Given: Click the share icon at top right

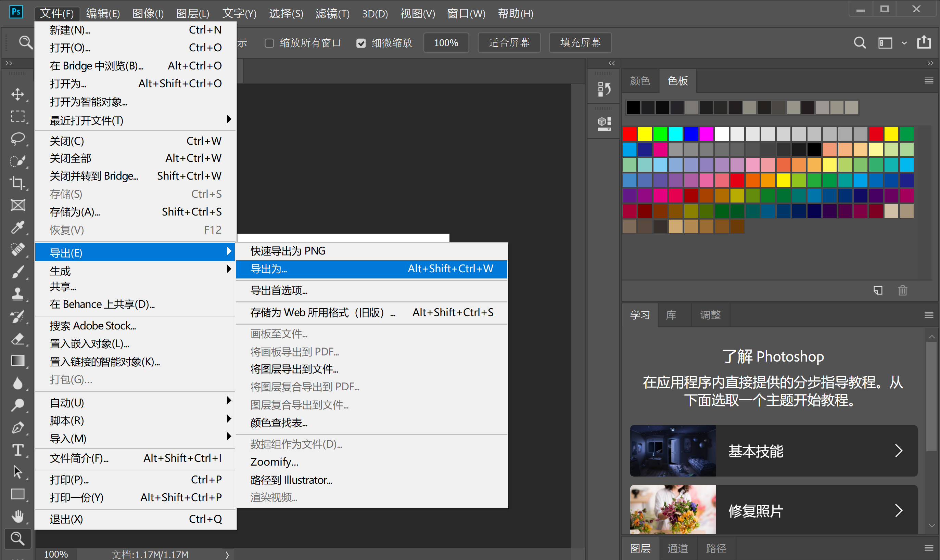Looking at the screenshot, I should (924, 42).
